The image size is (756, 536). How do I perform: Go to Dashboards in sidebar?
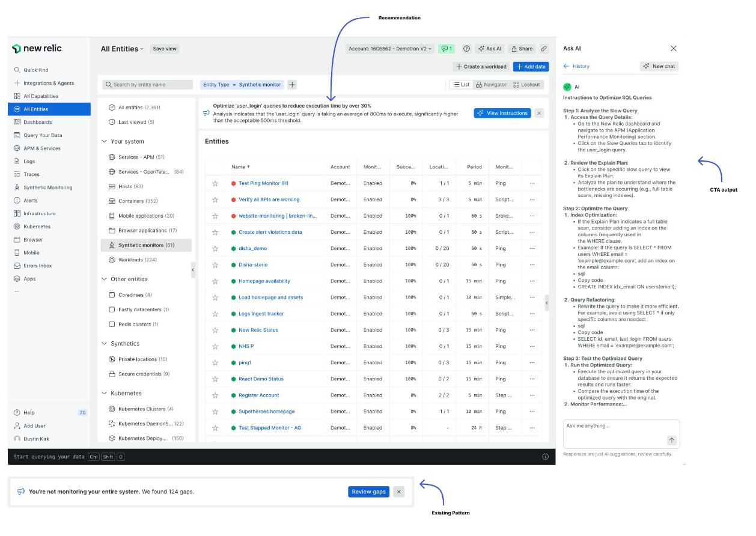tap(37, 122)
